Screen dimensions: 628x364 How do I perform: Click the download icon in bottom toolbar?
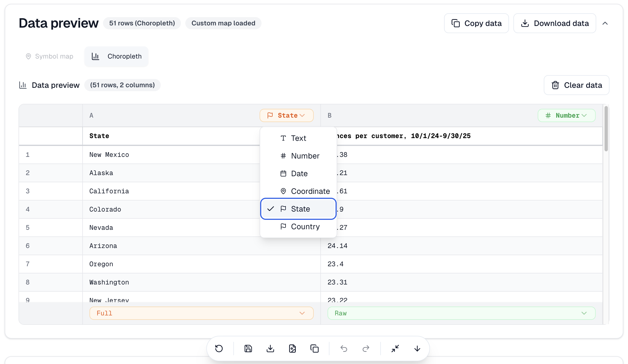pos(270,349)
